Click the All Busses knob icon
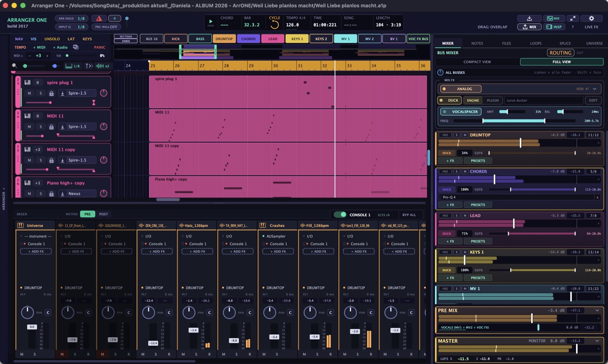The image size is (608, 364). click(x=440, y=72)
